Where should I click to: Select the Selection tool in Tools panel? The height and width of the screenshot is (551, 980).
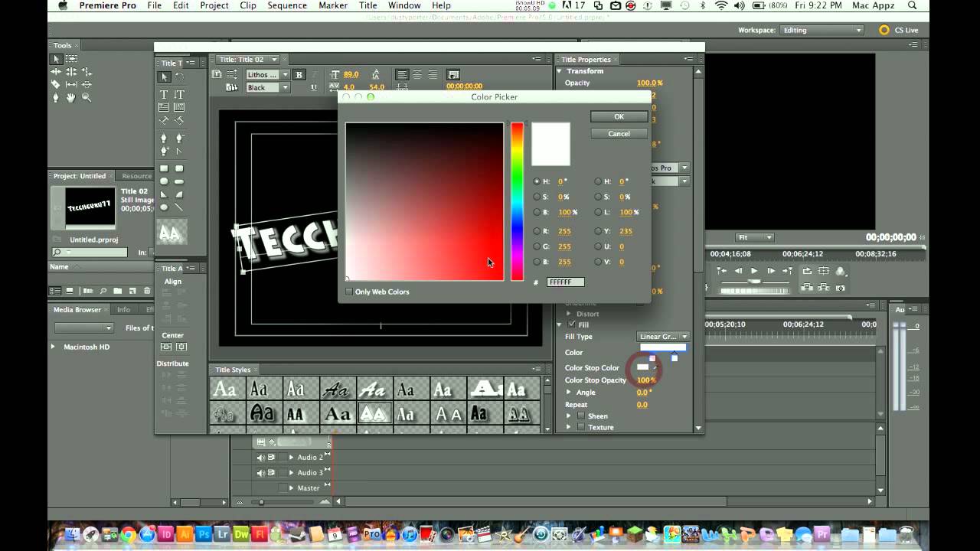pos(56,59)
